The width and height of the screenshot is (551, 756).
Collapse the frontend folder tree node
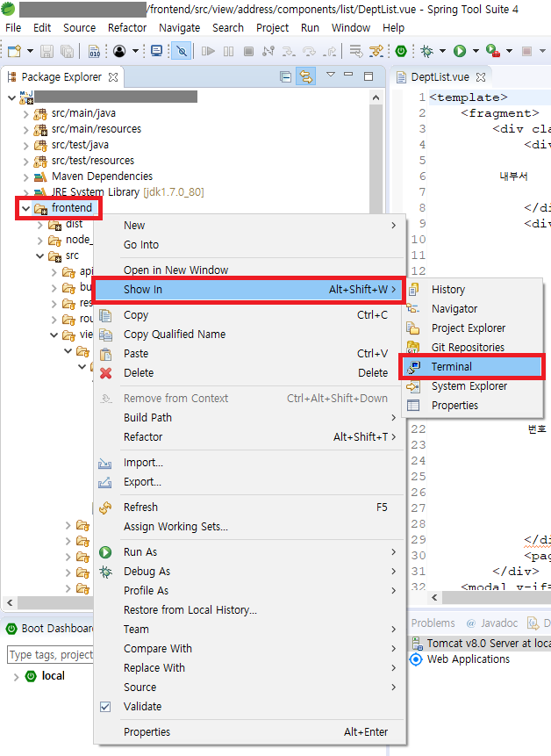(25, 209)
